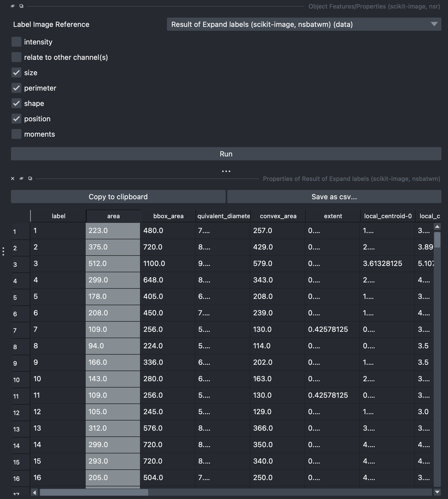Click the table's scroll-left arrow
This screenshot has height=499, width=448.
pos(34,492)
